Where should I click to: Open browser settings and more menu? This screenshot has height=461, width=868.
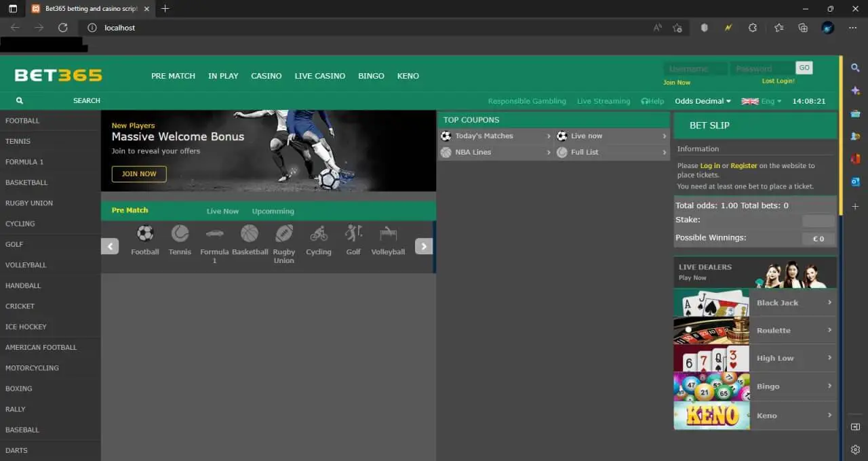(852, 28)
